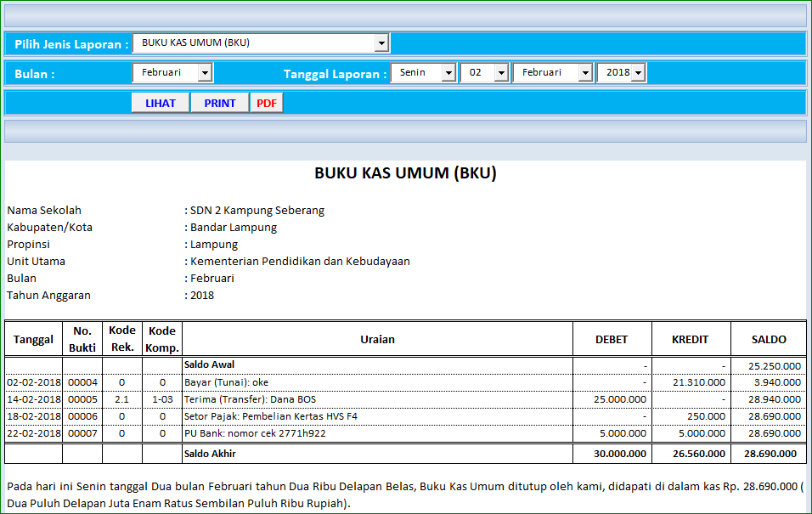Click saldo value 3.940.000

click(x=777, y=382)
